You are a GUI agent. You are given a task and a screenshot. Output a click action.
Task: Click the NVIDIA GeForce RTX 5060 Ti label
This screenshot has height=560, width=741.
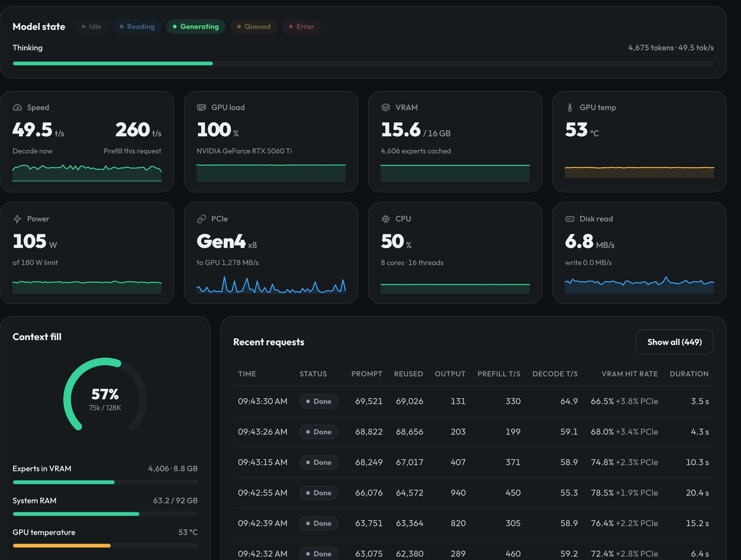244,151
